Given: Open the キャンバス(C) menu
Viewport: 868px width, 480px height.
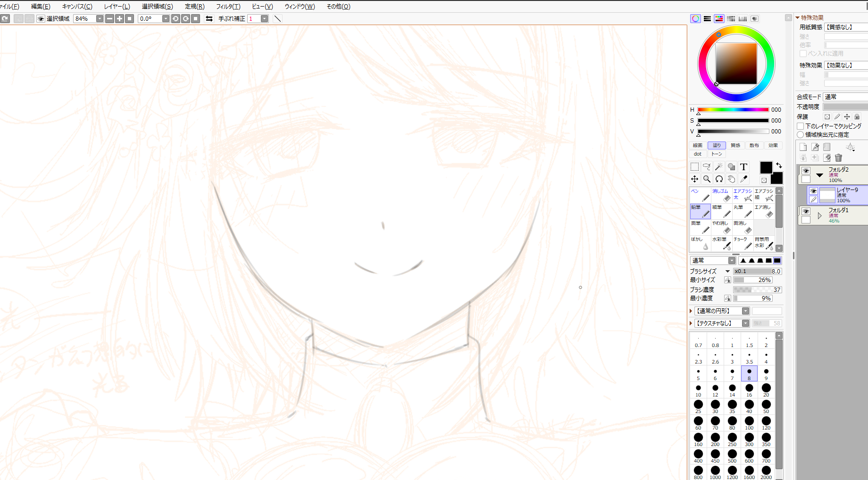Looking at the screenshot, I should (77, 7).
